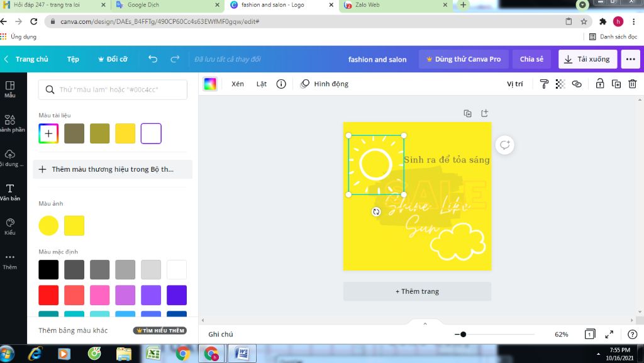Click the fullscreen expand arrows icon

coord(609,334)
